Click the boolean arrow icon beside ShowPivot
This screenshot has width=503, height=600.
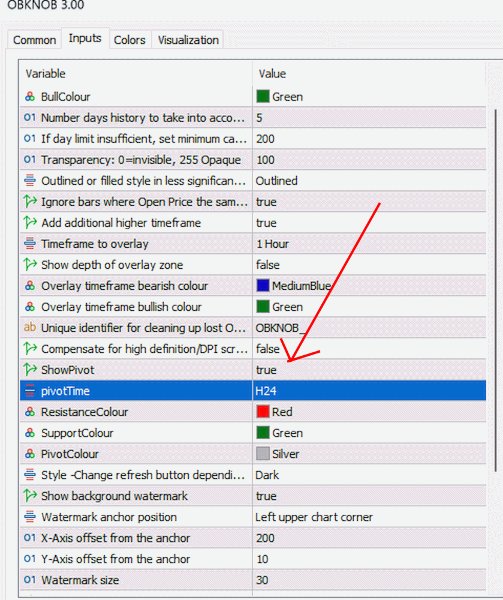[30, 370]
